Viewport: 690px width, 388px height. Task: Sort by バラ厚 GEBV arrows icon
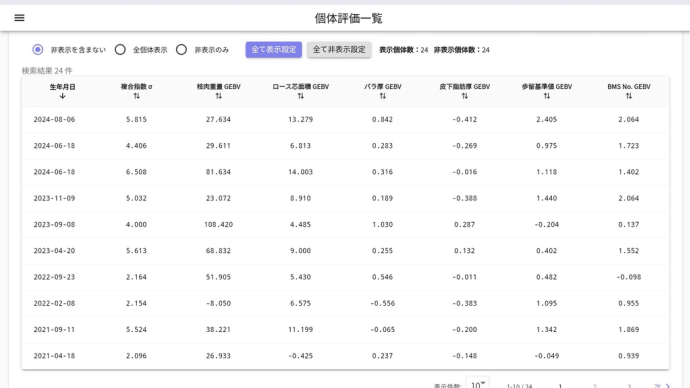click(x=383, y=96)
